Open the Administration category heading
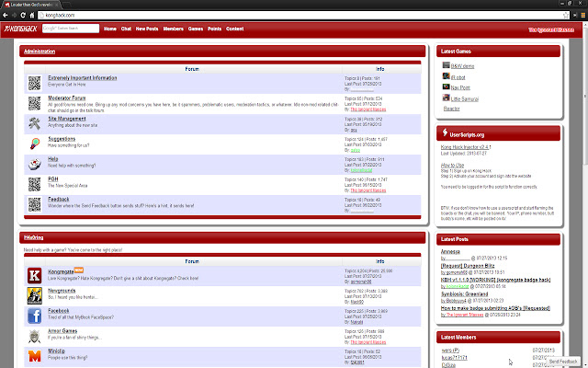Screen dimensions: 588x368 coord(40,52)
